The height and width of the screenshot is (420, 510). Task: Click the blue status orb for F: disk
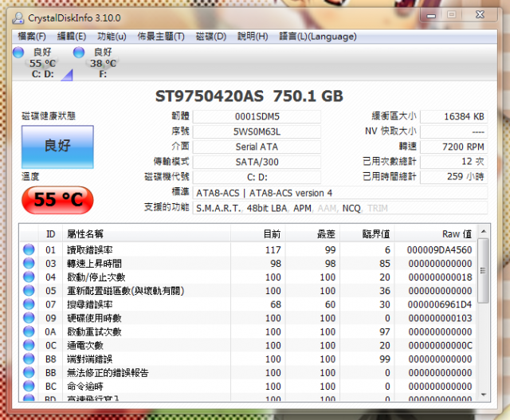click(79, 53)
